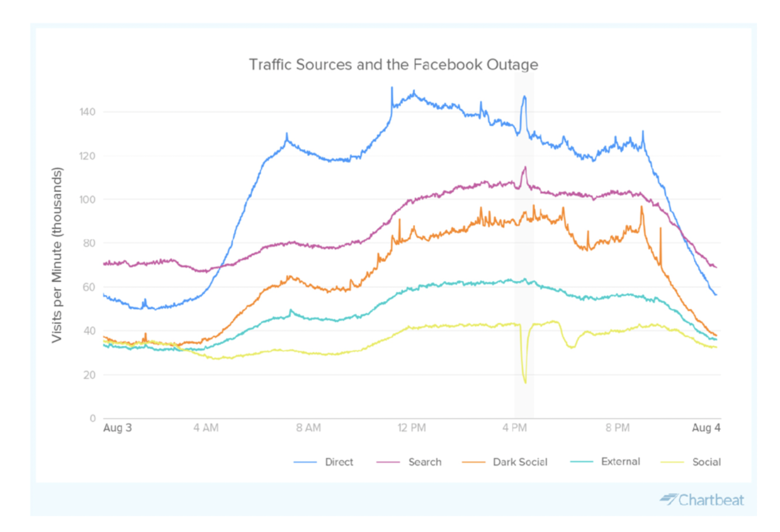This screenshot has width=780, height=532.
Task: Select the Aug 3 x-axis label
Action: click(x=117, y=428)
